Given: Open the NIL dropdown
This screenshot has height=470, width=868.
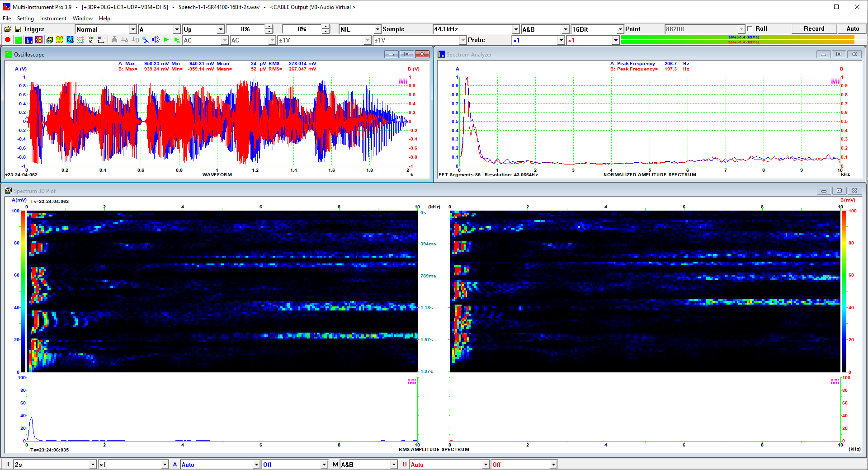Looking at the screenshot, I should (x=360, y=29).
